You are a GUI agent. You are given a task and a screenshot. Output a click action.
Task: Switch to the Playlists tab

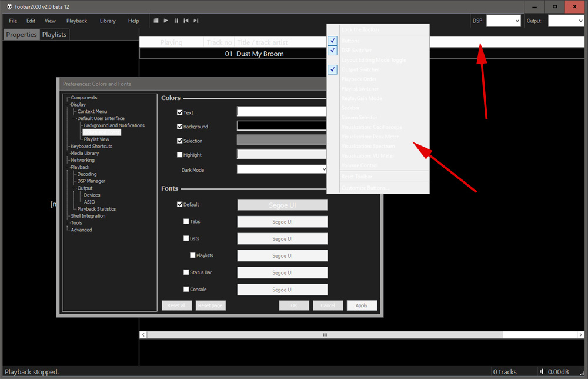coord(54,35)
